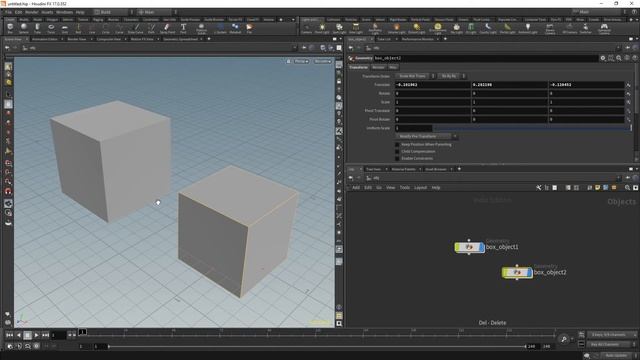Image resolution: width=640 pixels, height=360 pixels.
Task: Click the Translate X value field
Action: [432, 85]
